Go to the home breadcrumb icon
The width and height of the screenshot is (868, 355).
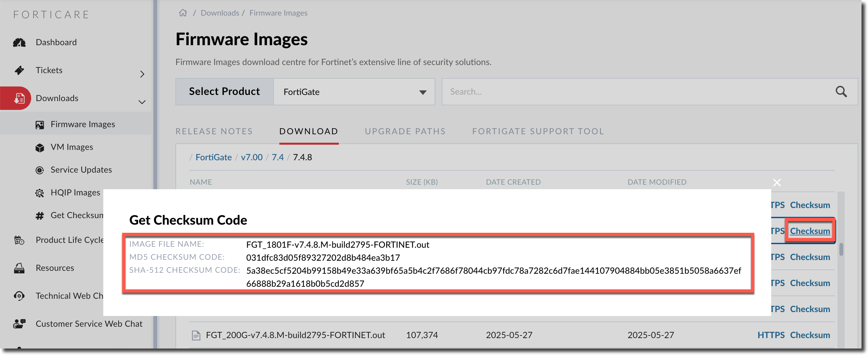(183, 13)
